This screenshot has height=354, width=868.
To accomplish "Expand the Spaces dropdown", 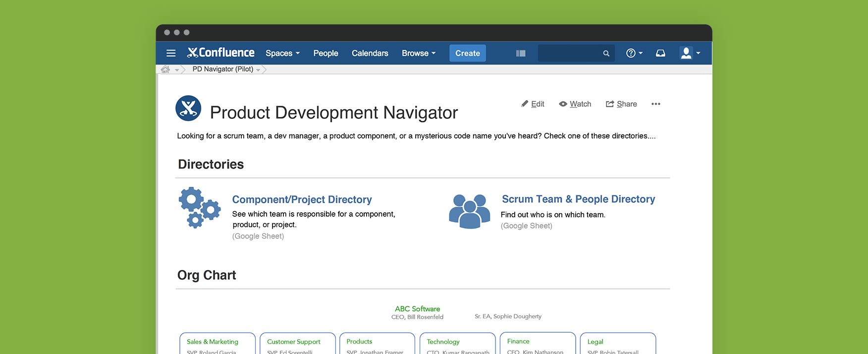I will point(282,53).
